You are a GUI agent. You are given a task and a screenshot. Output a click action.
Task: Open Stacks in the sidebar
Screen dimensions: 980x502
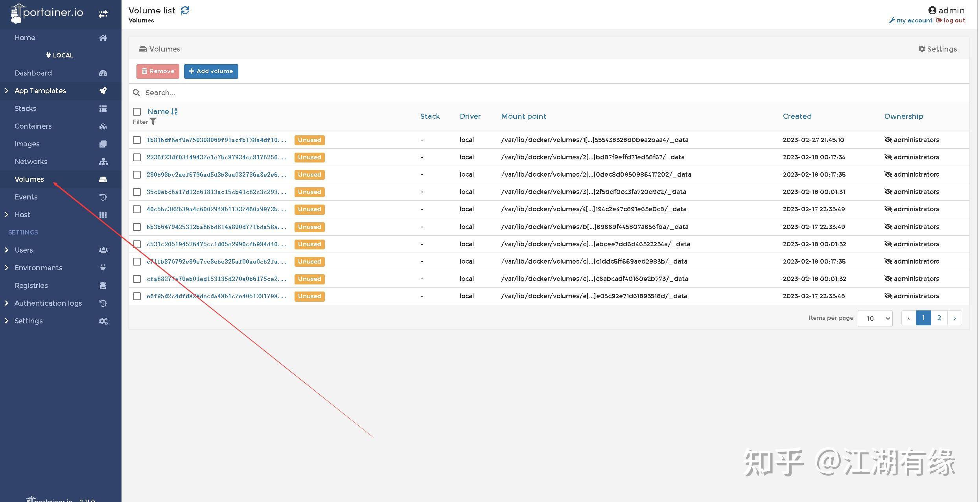[61, 109]
